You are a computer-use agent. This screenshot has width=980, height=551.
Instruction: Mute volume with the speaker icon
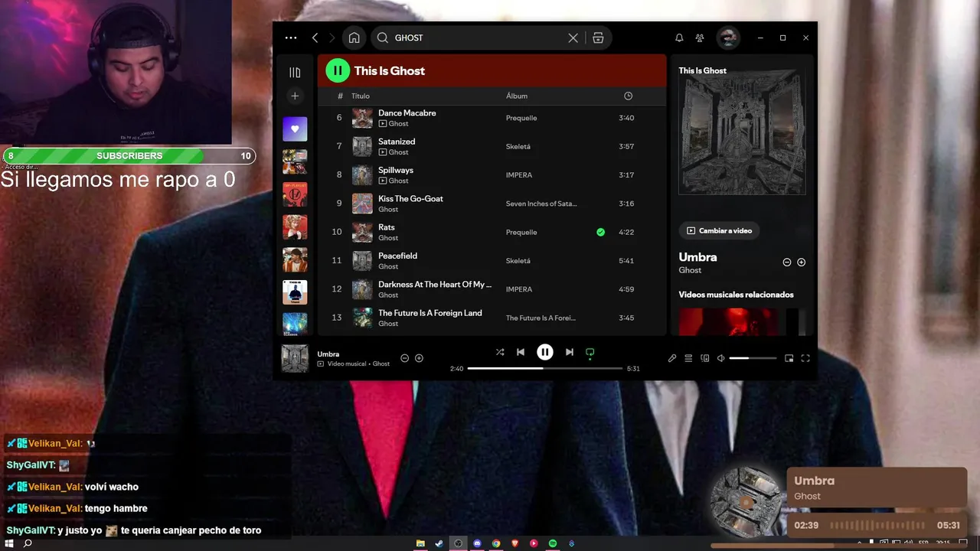[720, 358]
